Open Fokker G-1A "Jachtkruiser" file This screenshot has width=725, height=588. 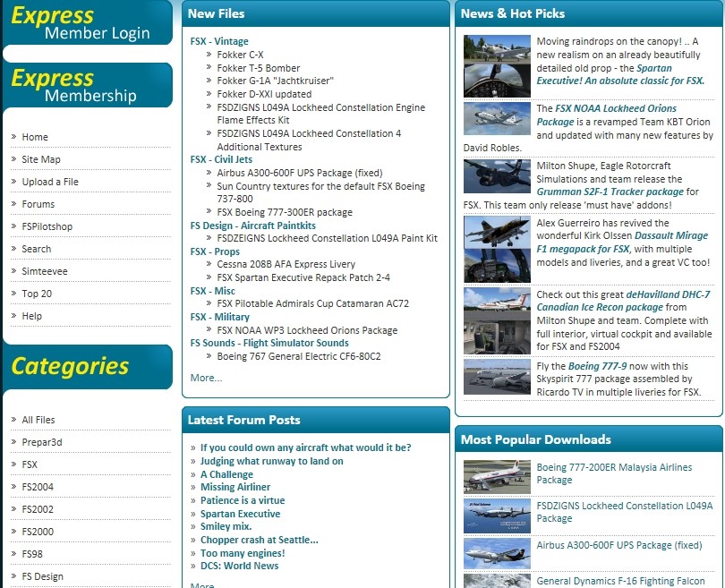tap(275, 81)
